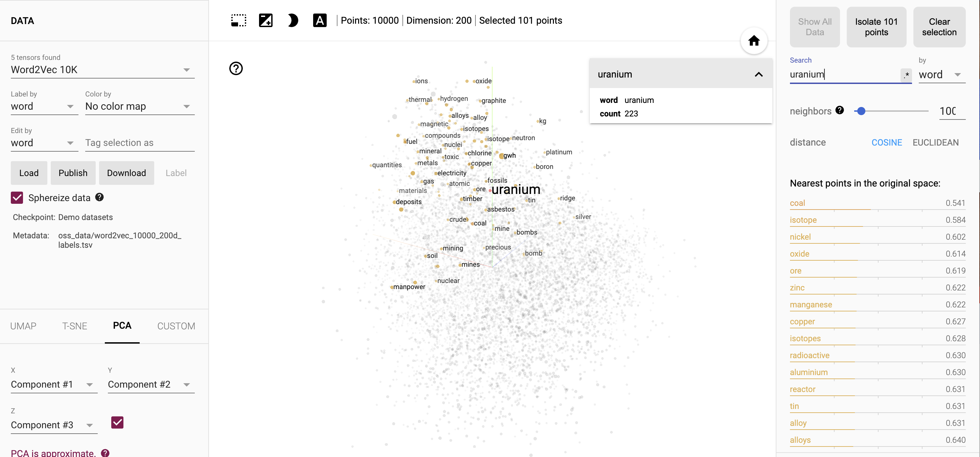Switch to the T-SNE tab
980x457 pixels.
[74, 326]
